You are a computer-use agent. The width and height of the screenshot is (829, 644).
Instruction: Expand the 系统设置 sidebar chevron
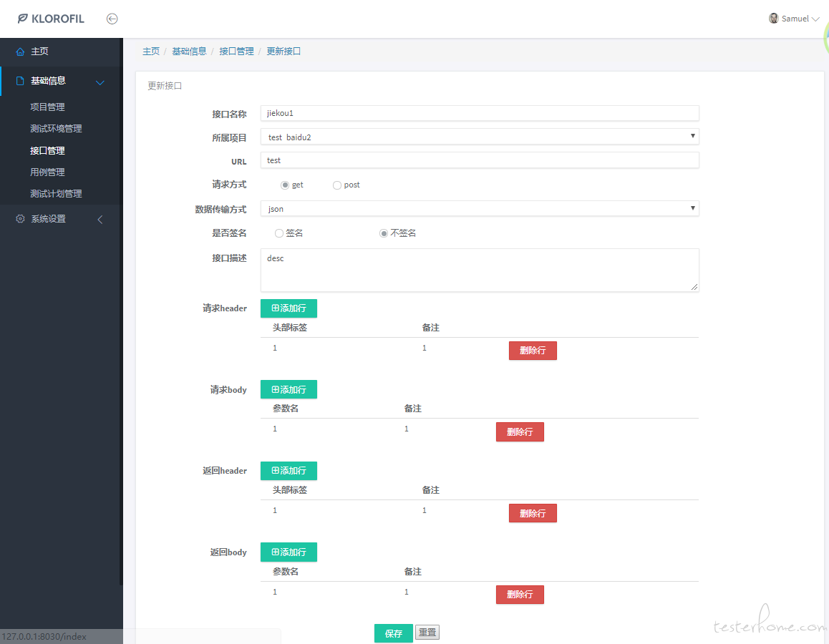(x=100, y=219)
